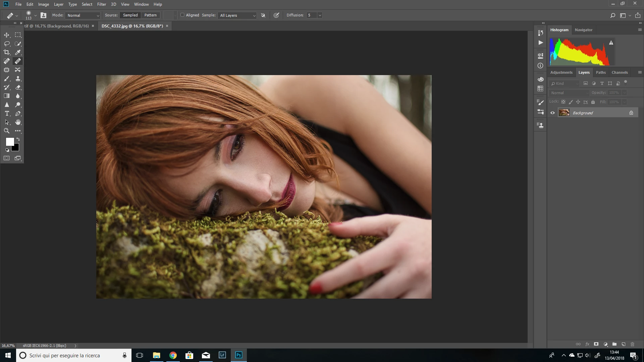644x362 pixels.
Task: Select the Zoom tool in toolbar
Action: (7, 131)
